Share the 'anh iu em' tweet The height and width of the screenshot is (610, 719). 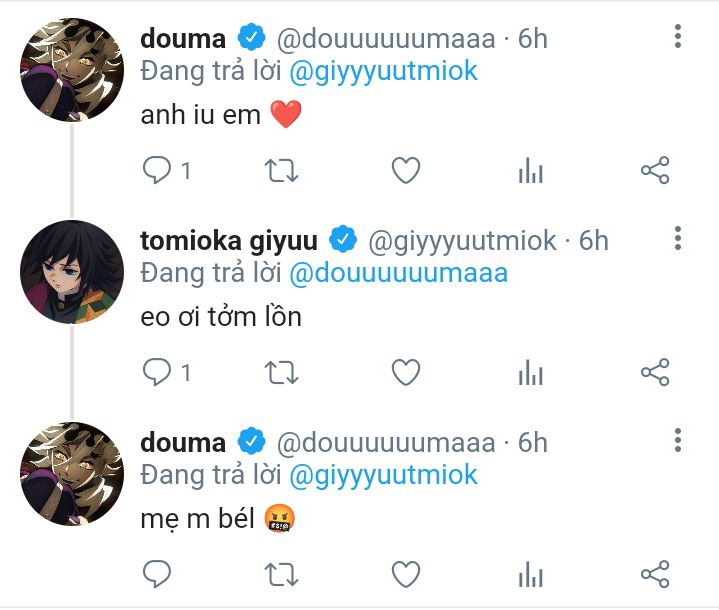coord(654,171)
